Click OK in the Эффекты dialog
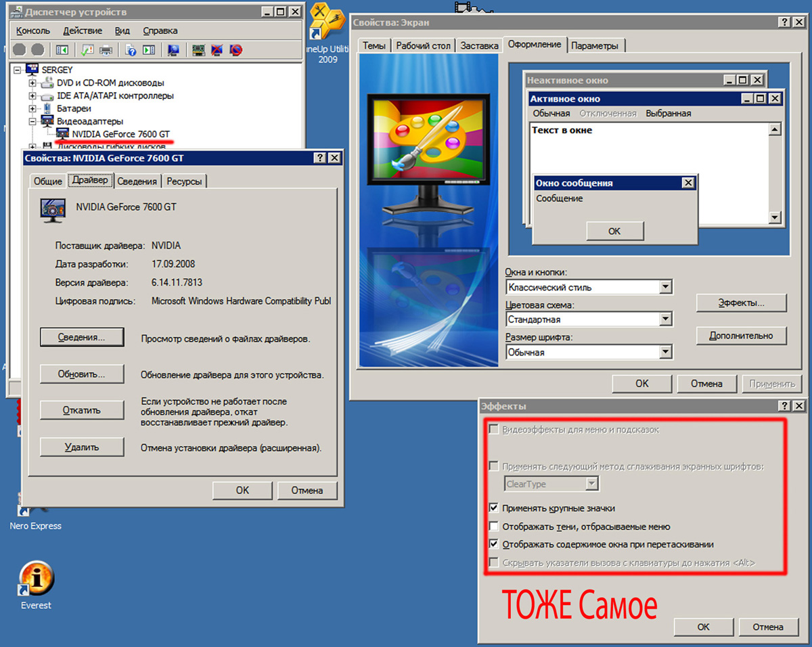812x647 pixels. pos(704,627)
